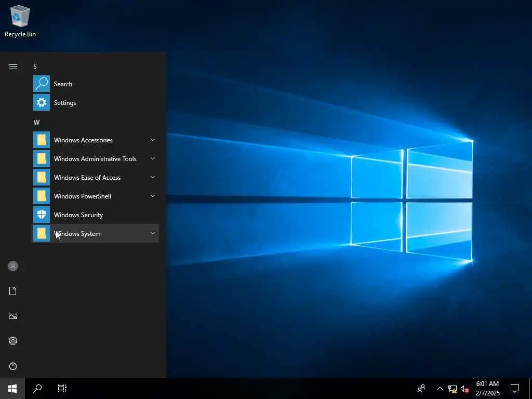The image size is (532, 399).
Task: Open the Search app icon
Action: 42,84
